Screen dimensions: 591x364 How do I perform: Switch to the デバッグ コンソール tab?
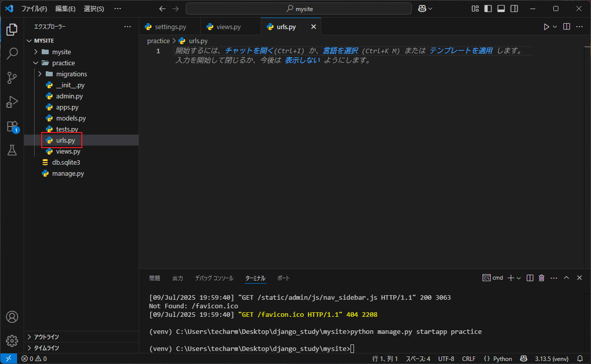coord(214,278)
